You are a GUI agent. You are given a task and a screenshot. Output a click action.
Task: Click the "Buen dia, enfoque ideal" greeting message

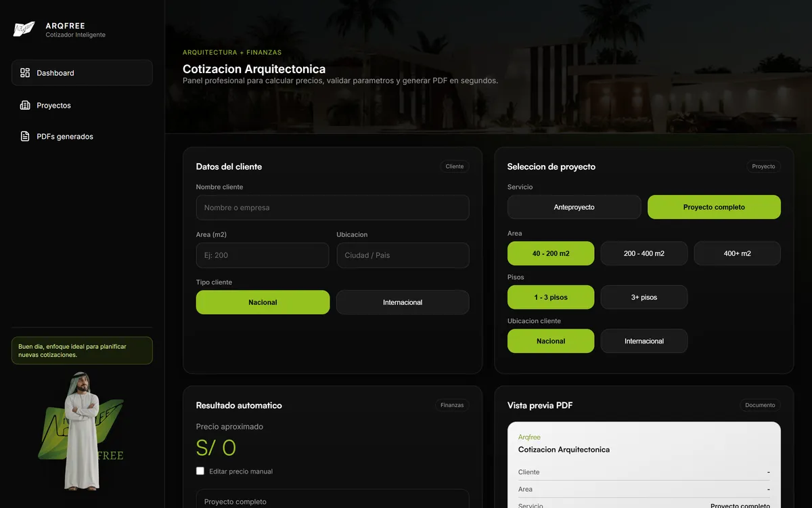[x=82, y=350]
